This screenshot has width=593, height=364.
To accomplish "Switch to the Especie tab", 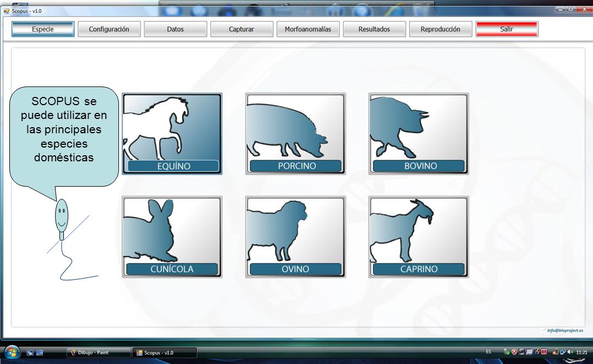I will [43, 29].
